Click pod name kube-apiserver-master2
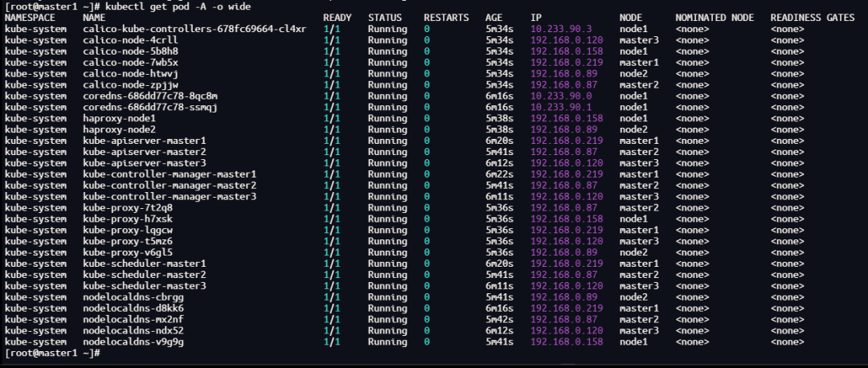This screenshot has height=368, width=868. [x=145, y=152]
